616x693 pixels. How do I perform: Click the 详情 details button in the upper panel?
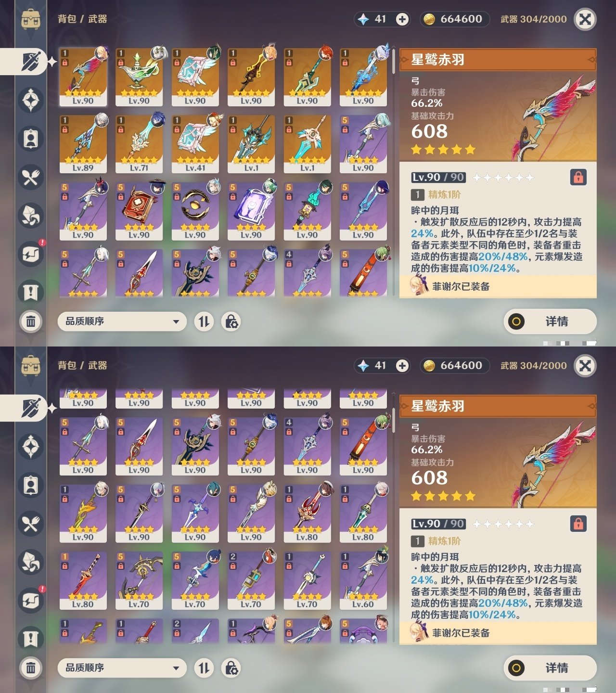pos(550,321)
